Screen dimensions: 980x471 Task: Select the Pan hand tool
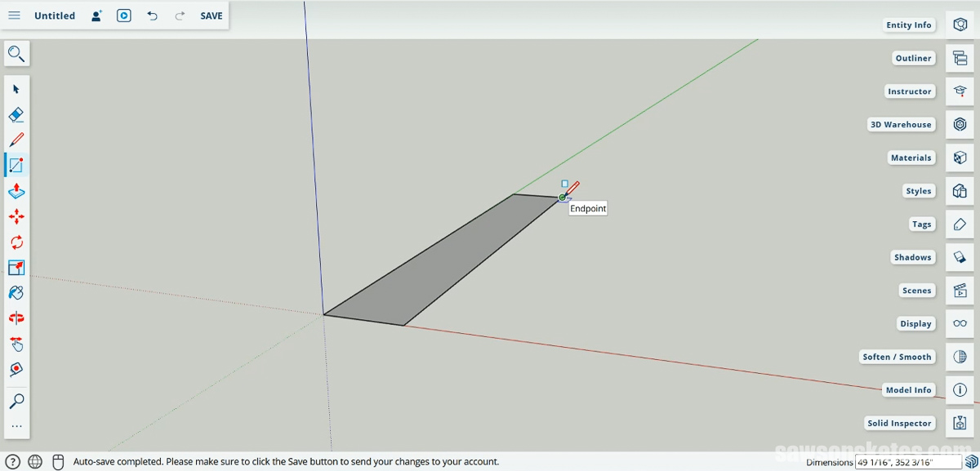[x=16, y=344]
